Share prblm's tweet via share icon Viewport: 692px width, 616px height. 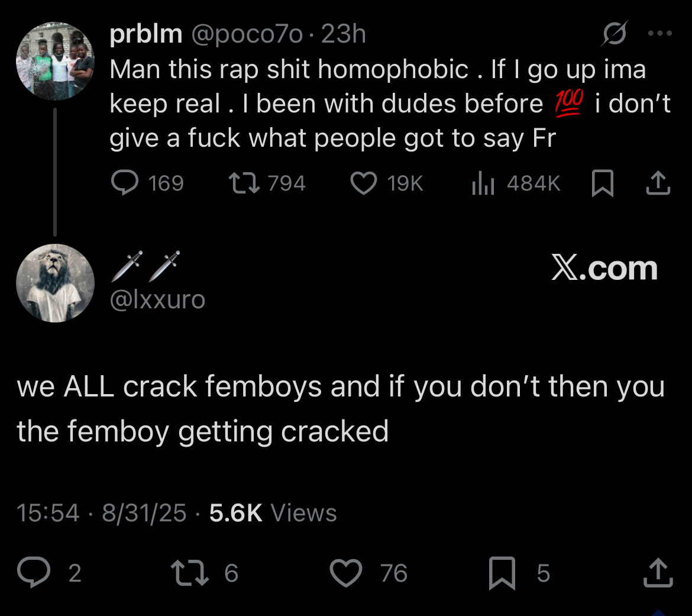point(658,183)
